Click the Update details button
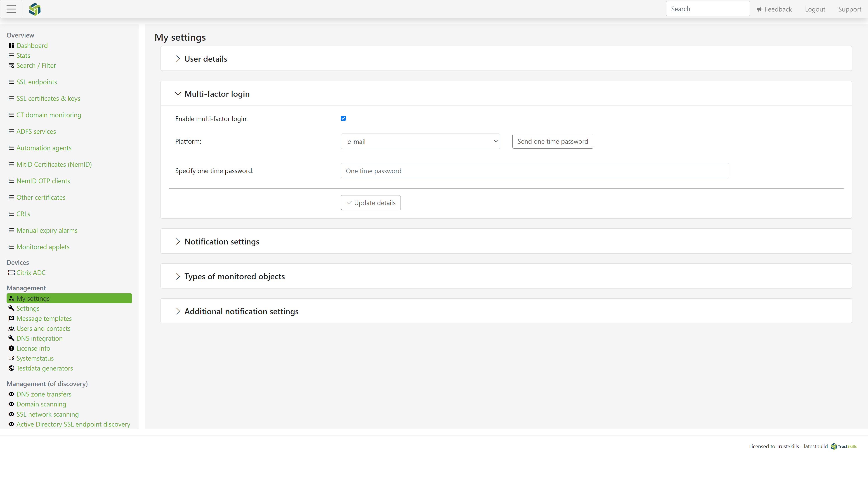Screen dimensions: 868x488 (x=371, y=203)
